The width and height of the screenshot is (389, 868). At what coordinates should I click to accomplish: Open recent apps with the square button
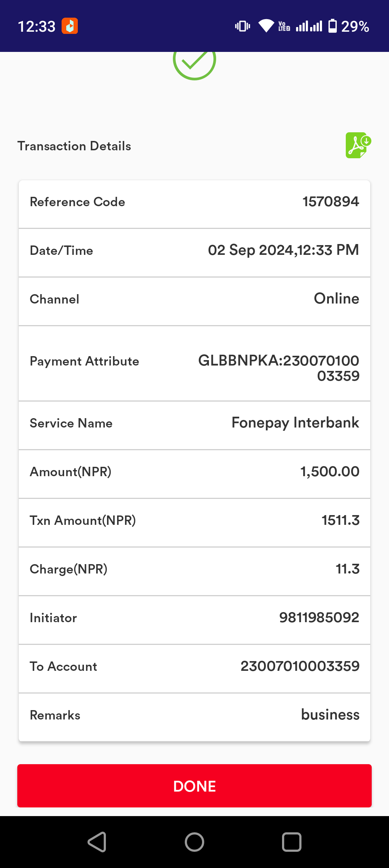[292, 842]
